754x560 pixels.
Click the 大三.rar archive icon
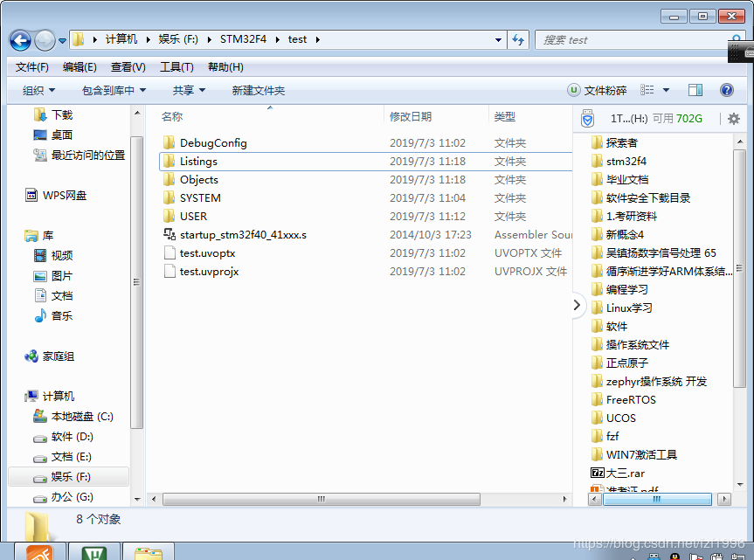597,473
